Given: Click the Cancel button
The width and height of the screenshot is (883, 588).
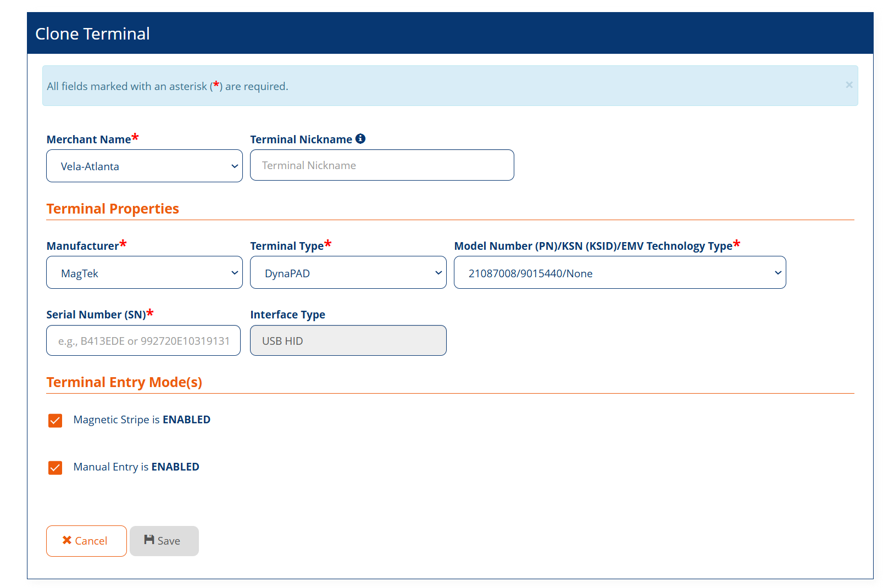Looking at the screenshot, I should tap(86, 541).
